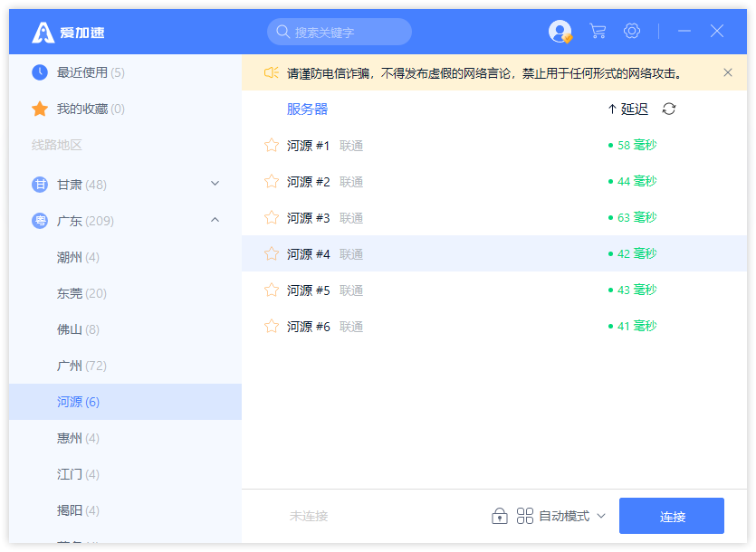Focus the 搜索关键字 search field
756x552 pixels.
coord(340,32)
